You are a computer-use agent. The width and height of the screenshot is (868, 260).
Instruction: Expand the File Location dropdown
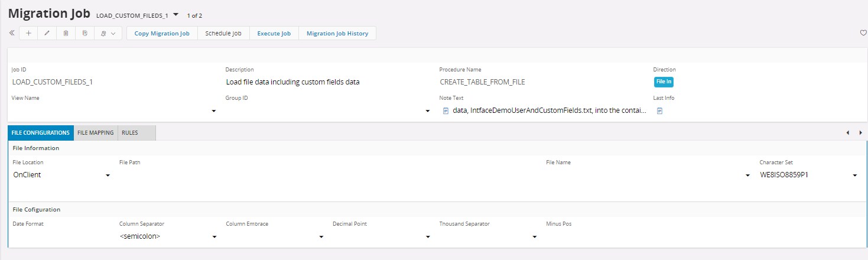click(108, 175)
